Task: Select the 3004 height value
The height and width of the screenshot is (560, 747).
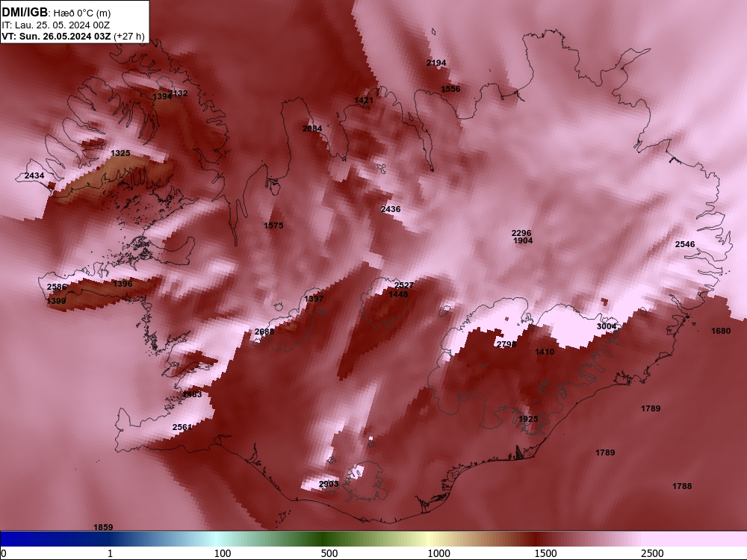Action: (606, 326)
